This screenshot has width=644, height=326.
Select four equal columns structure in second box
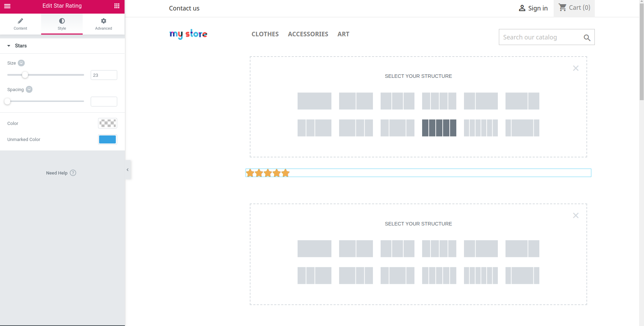[439, 249]
